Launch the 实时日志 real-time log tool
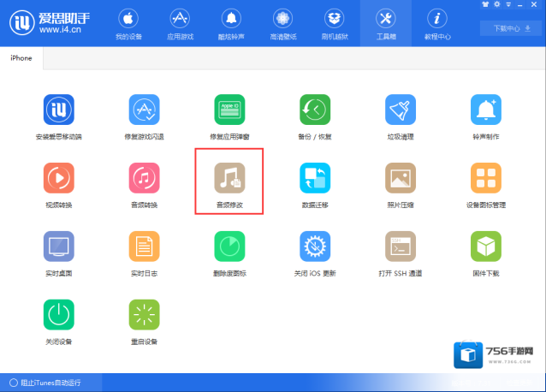The height and width of the screenshot is (392, 546). tap(145, 246)
